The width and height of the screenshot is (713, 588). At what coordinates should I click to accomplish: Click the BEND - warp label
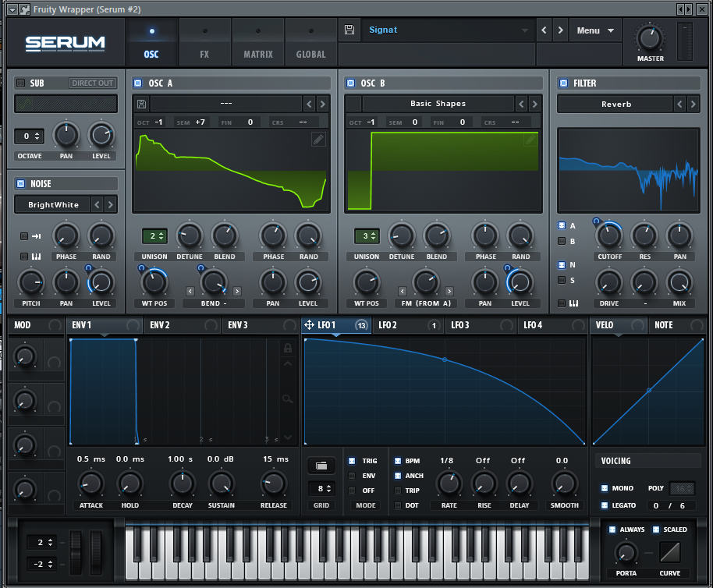(214, 303)
